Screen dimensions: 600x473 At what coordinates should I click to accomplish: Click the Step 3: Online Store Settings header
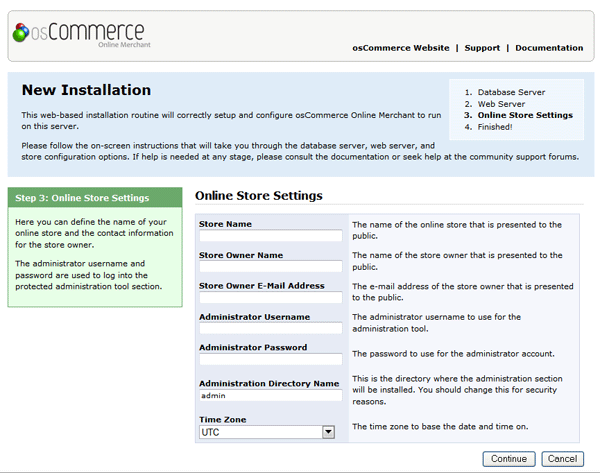click(x=82, y=198)
